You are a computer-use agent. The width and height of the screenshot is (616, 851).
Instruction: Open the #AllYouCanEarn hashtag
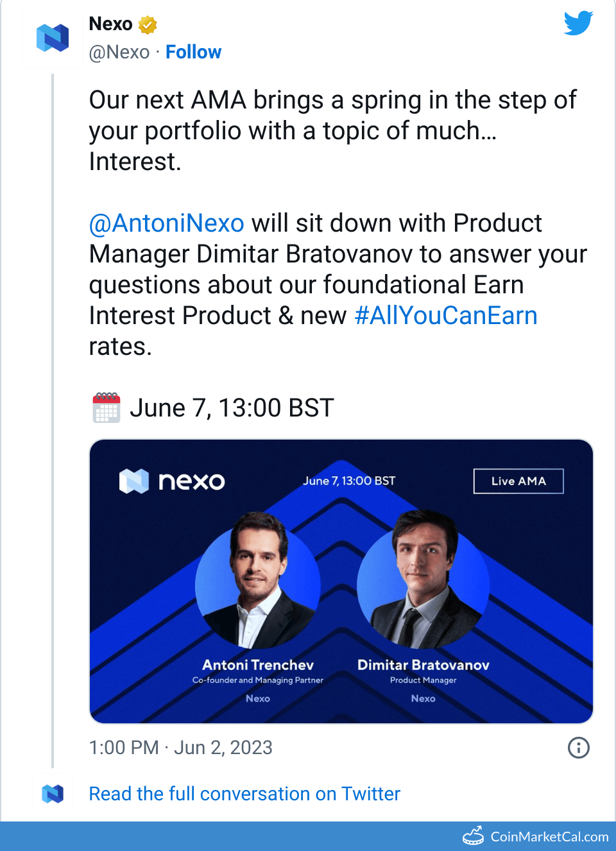pyautogui.click(x=446, y=316)
